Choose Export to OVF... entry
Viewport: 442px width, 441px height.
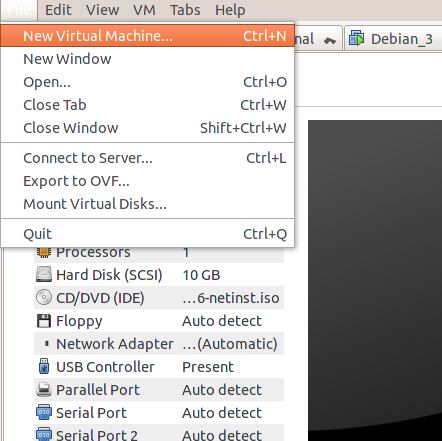click(x=147, y=181)
